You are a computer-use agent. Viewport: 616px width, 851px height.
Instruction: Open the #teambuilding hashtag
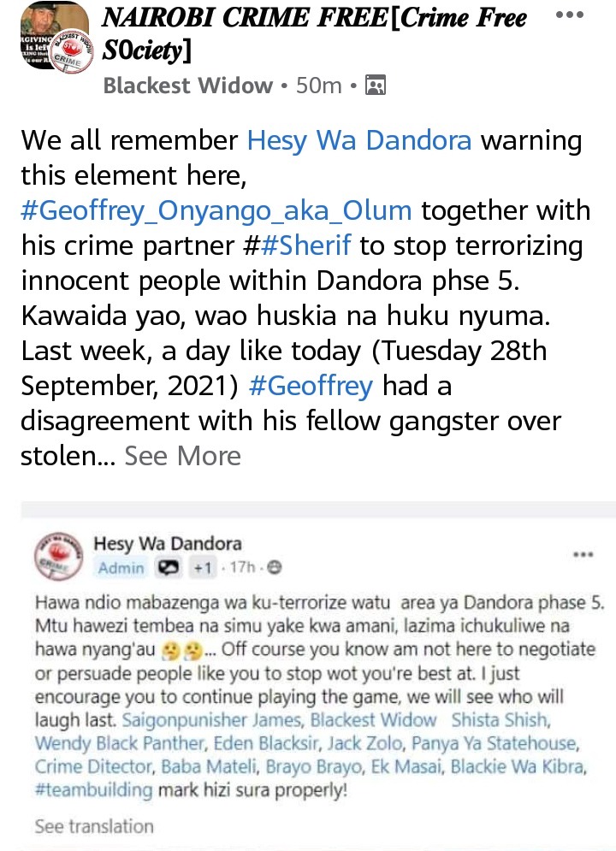[x=93, y=789]
